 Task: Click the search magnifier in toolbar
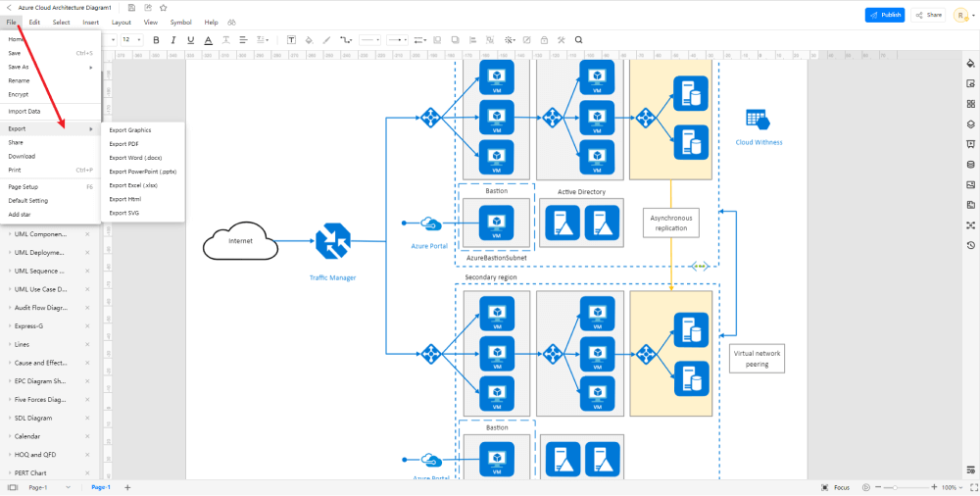(x=579, y=40)
